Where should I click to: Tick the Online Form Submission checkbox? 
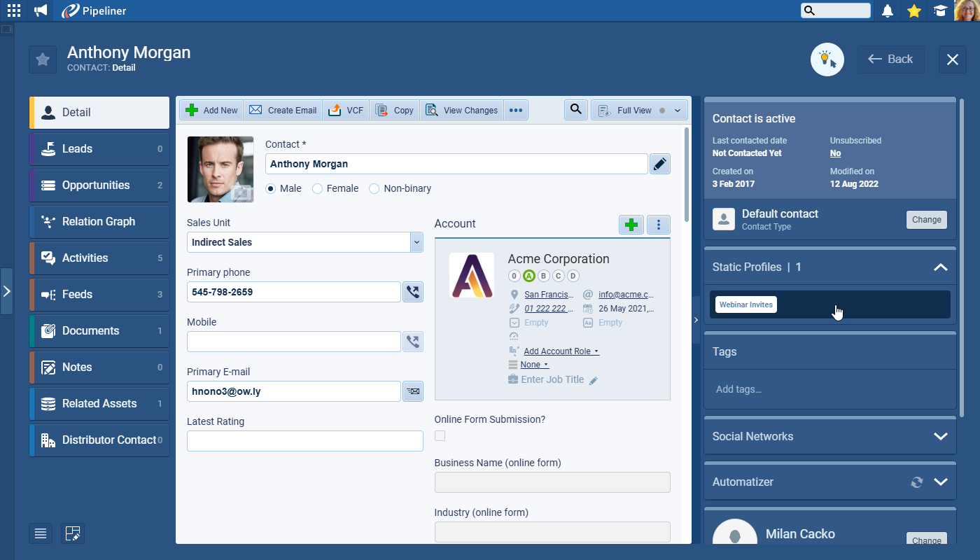pyautogui.click(x=440, y=436)
